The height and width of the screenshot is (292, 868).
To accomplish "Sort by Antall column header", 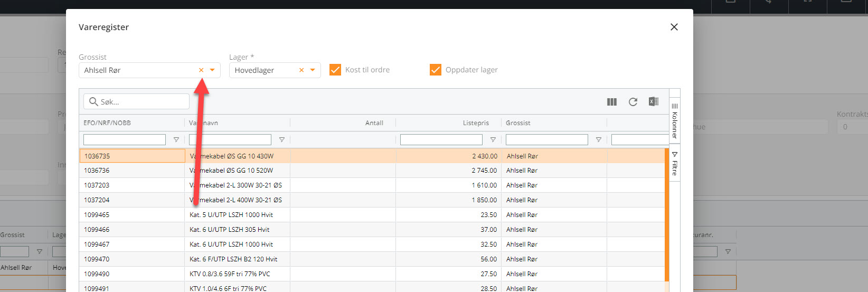I will 374,123.
